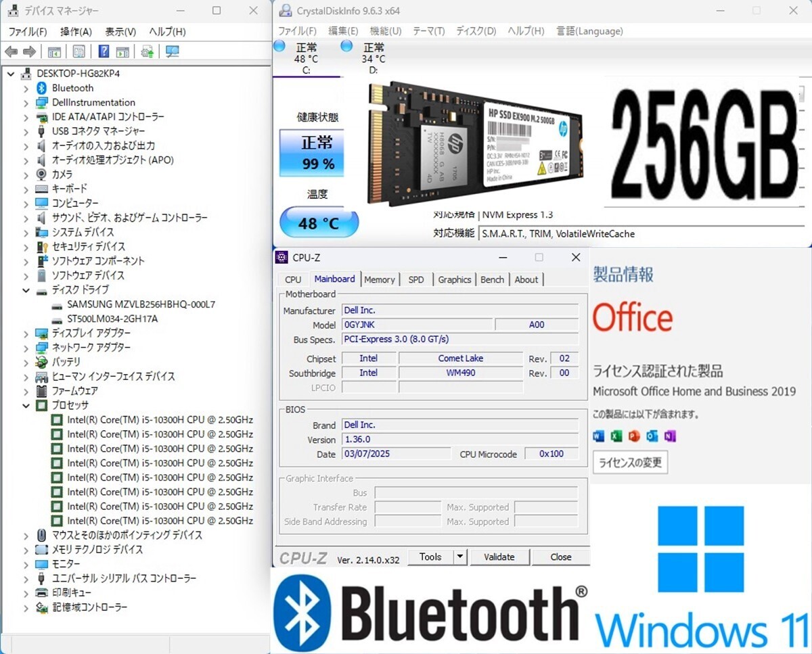Expand the Bluetooth category
The height and width of the screenshot is (654, 812).
pyautogui.click(x=26, y=88)
